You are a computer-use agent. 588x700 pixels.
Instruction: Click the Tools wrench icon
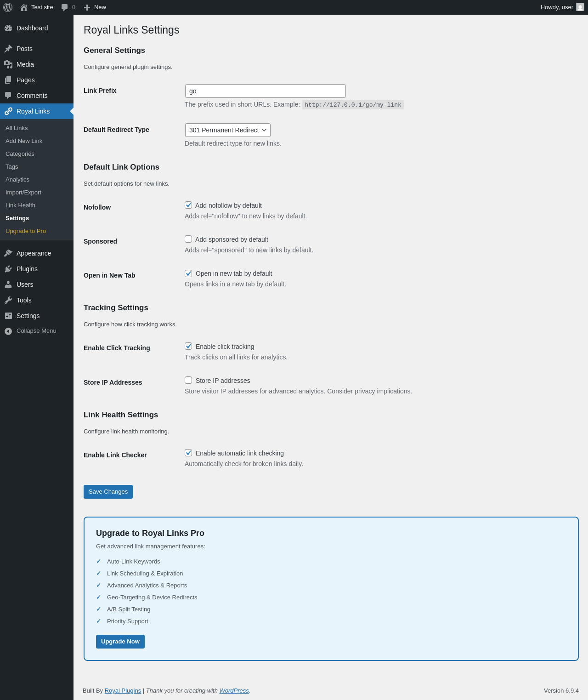click(x=8, y=300)
